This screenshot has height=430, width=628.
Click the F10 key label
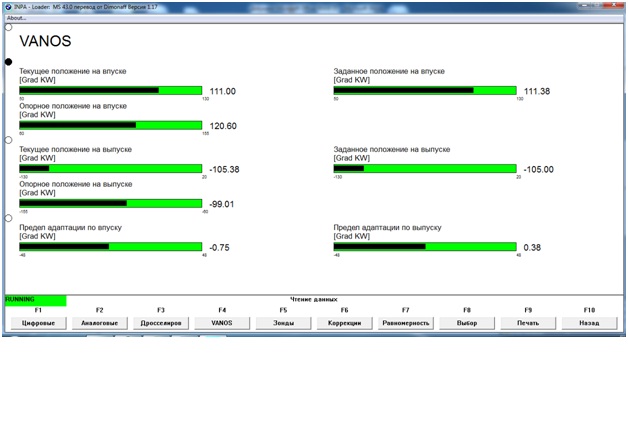point(590,310)
